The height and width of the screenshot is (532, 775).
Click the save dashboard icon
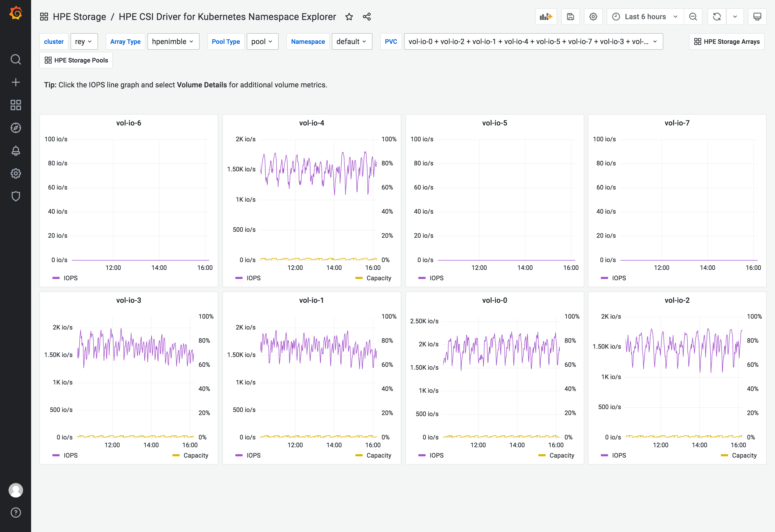[x=570, y=17]
